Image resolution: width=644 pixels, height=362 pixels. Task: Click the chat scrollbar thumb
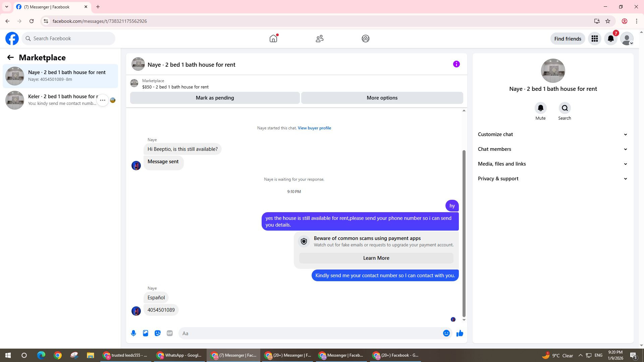tap(464, 233)
